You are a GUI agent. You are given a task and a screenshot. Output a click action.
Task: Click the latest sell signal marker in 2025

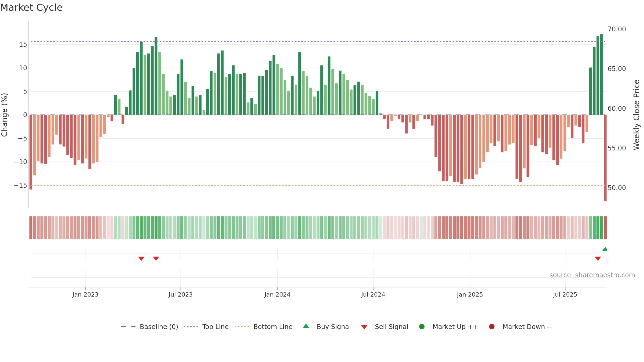[x=598, y=258]
